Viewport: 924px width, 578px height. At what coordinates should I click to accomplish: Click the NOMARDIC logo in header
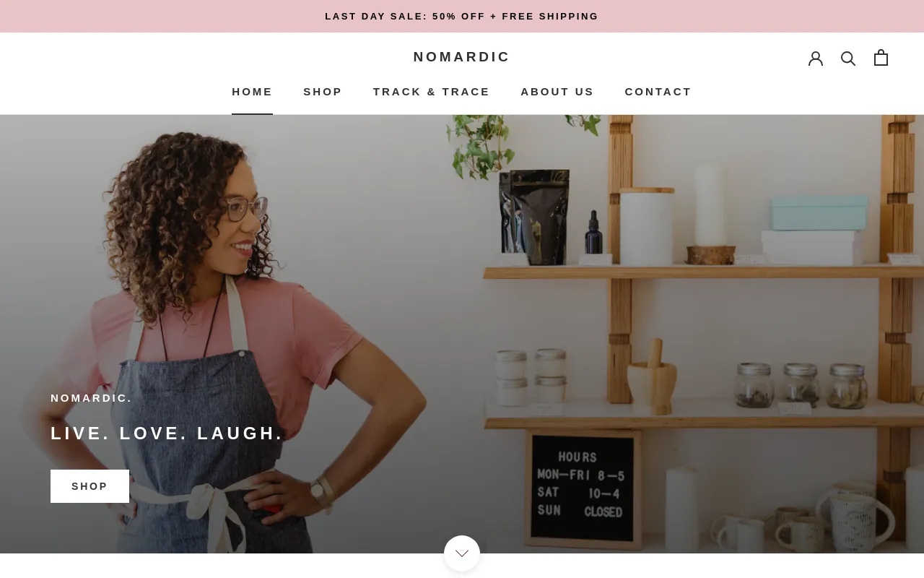coord(462,57)
